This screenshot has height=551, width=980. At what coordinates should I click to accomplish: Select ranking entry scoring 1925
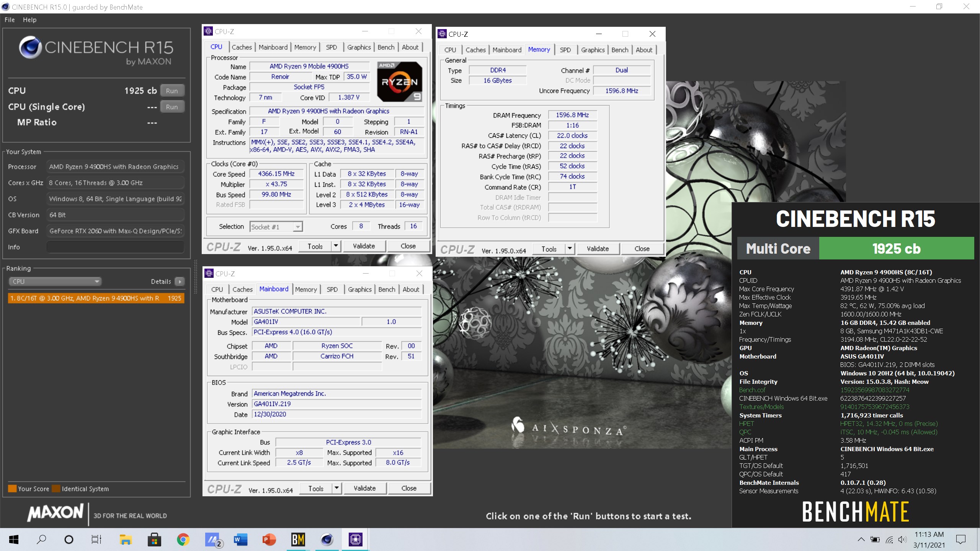96,298
